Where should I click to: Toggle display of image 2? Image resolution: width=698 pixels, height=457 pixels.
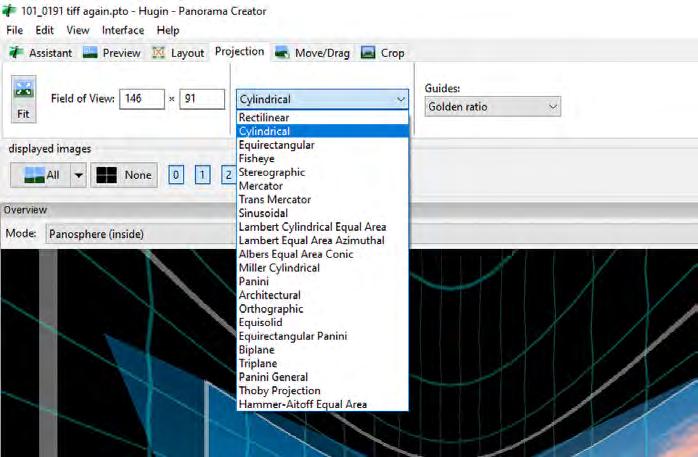click(x=229, y=175)
